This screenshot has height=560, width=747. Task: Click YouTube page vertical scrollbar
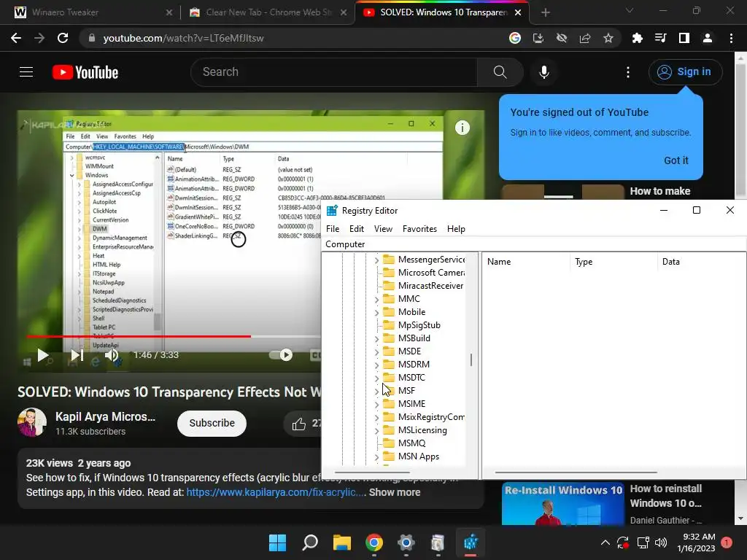(x=740, y=128)
